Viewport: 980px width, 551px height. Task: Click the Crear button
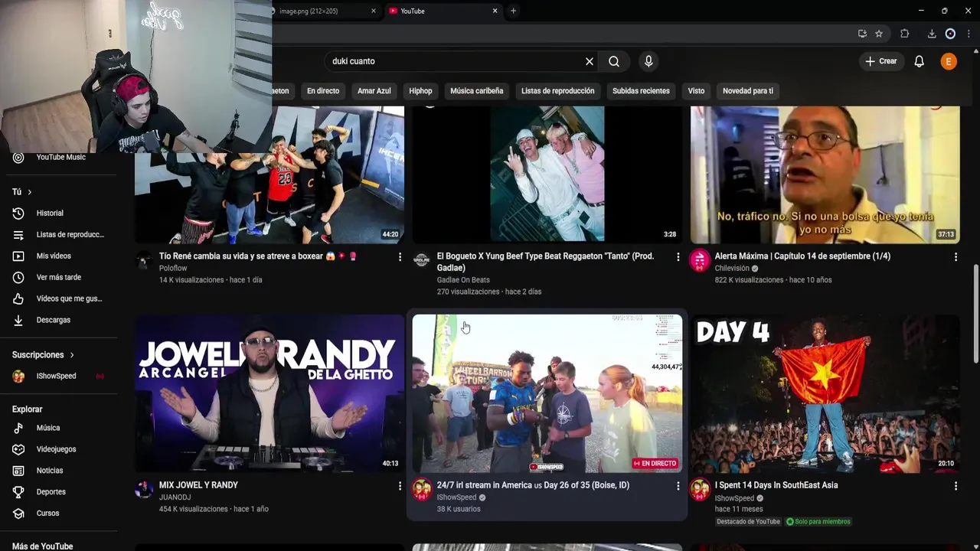pos(881,61)
